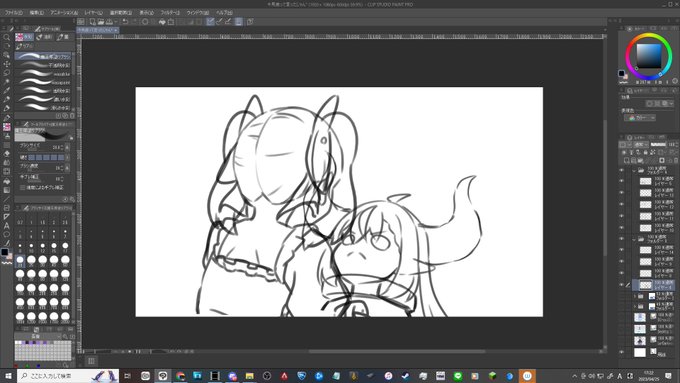Open the expression color dropdown
Viewport: 680px width, 383px height.
click(x=639, y=118)
